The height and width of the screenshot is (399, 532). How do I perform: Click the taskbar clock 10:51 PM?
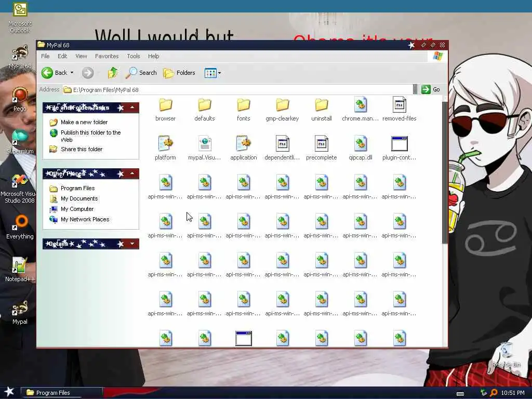coord(513,393)
